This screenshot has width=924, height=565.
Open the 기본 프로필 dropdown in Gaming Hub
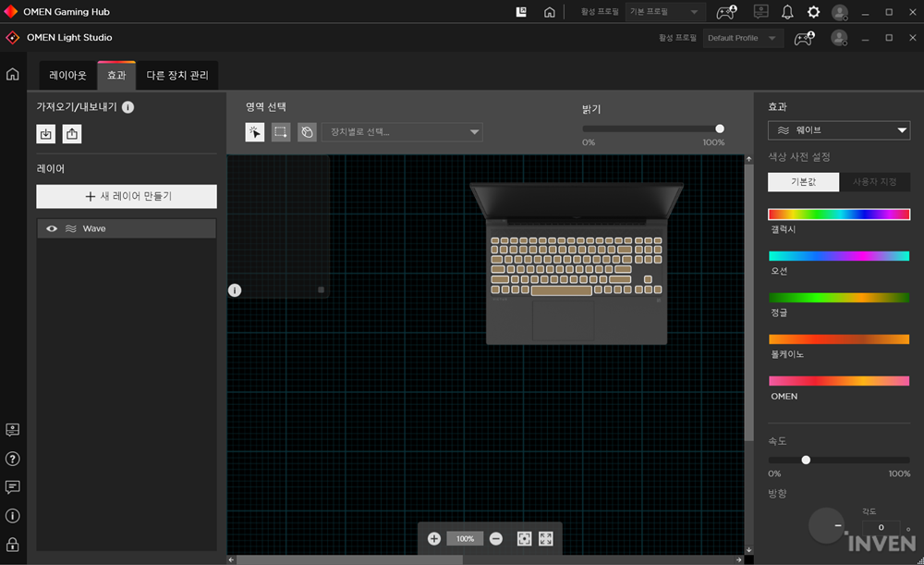point(664,12)
